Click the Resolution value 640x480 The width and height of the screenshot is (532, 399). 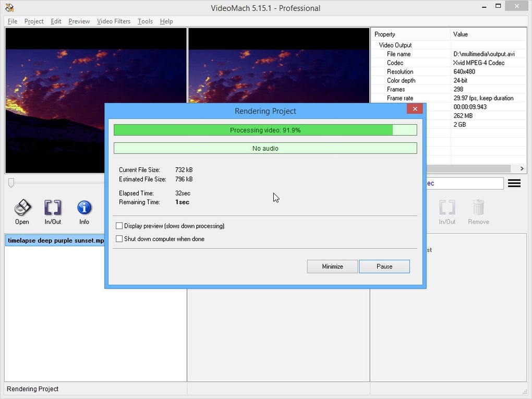tap(464, 71)
